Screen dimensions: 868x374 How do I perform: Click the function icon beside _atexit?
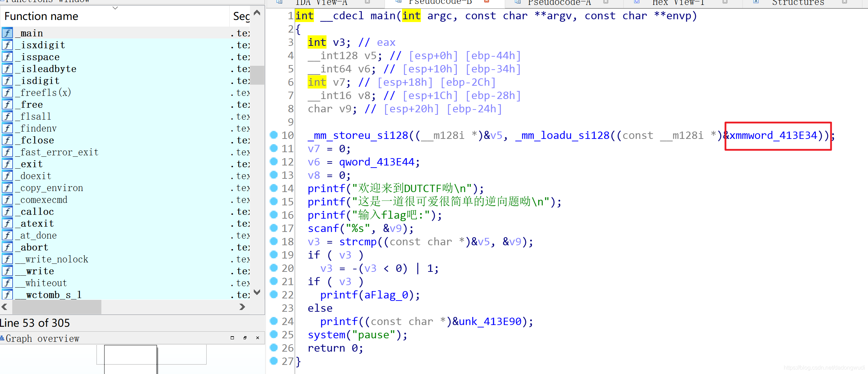pyautogui.click(x=7, y=223)
